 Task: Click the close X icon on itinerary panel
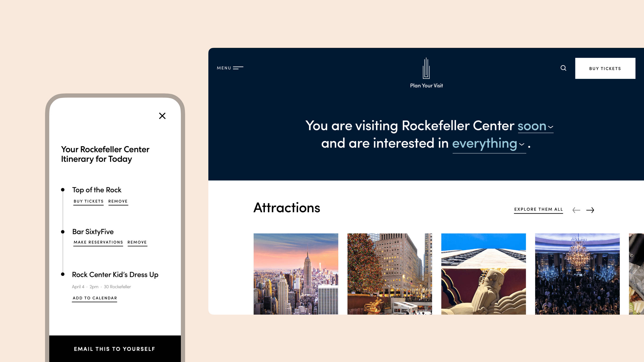point(162,116)
